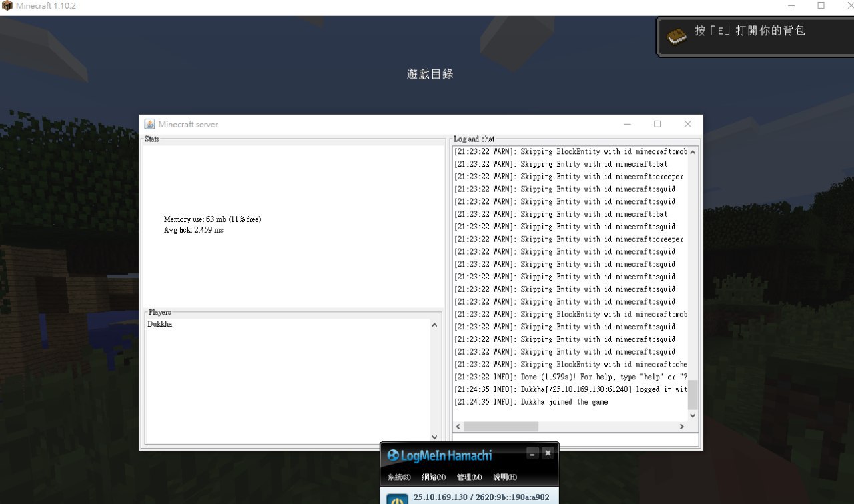Minimize the Minecraft server window
Screen dimensions: 854x504
(628, 124)
